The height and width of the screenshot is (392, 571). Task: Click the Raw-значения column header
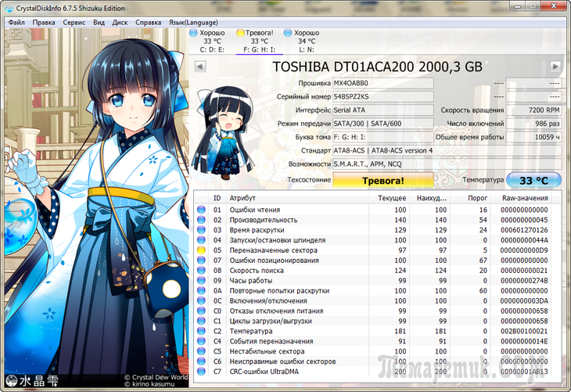tap(521, 198)
